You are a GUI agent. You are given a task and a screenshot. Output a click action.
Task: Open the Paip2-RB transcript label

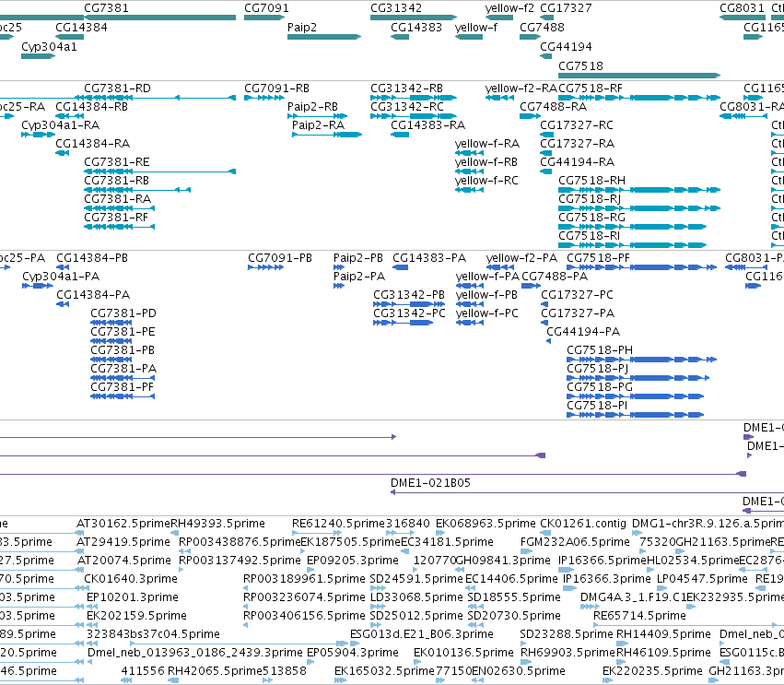[312, 107]
